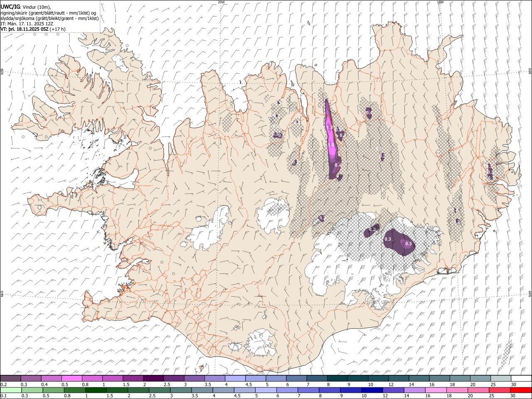Pick the bottom-row legend swatch labeled 25

[x=499, y=390]
